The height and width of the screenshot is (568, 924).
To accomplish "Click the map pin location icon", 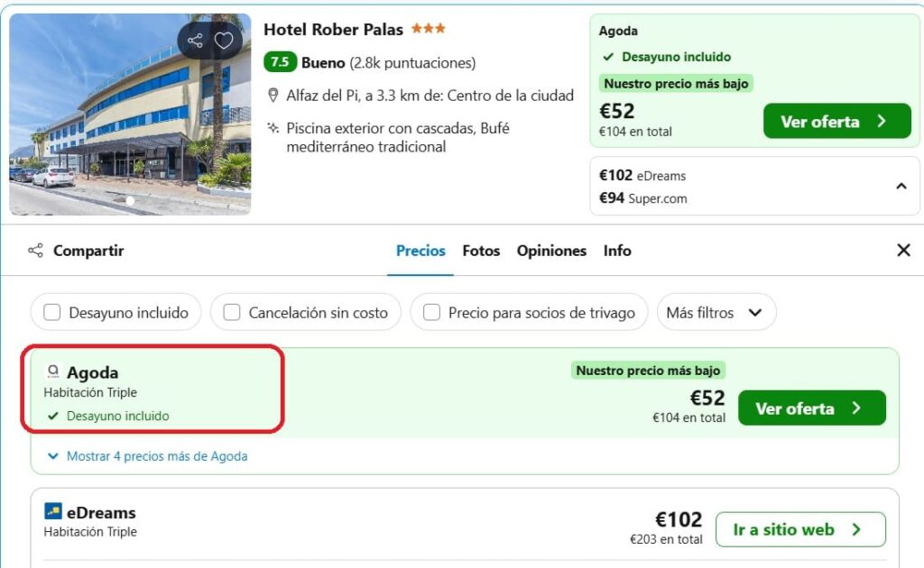I will [273, 96].
